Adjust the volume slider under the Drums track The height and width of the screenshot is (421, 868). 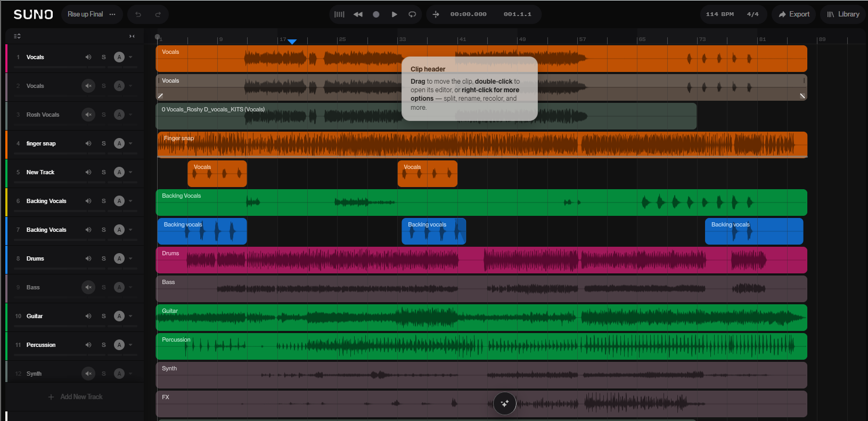(58, 269)
